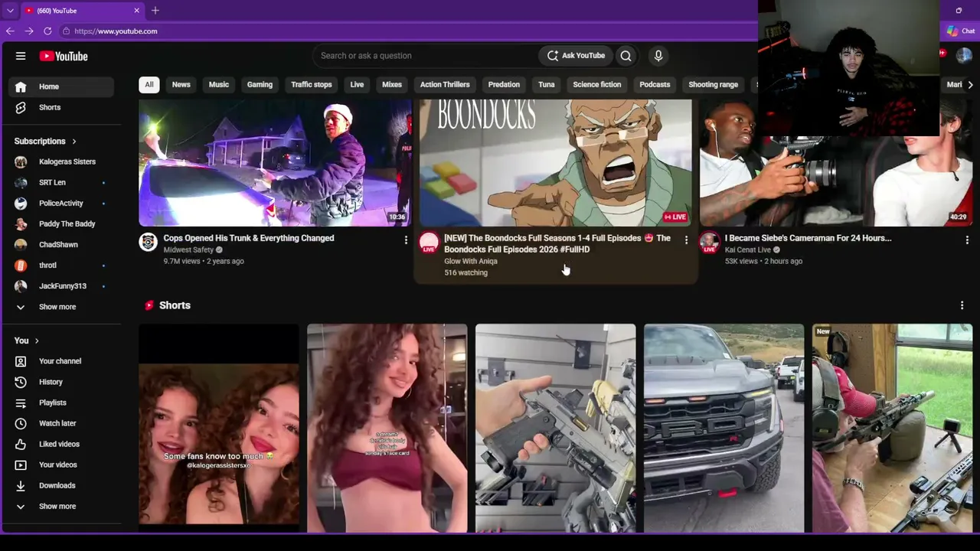980x551 pixels.
Task: Open the Shorts section options menu
Action: point(962,305)
